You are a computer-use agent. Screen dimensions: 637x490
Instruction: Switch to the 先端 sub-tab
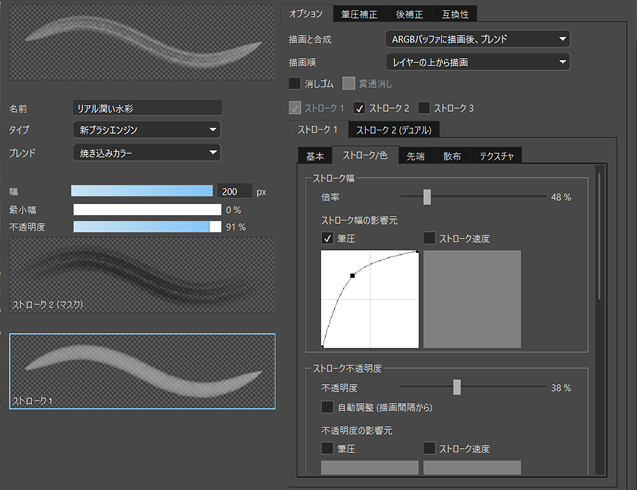coord(414,156)
